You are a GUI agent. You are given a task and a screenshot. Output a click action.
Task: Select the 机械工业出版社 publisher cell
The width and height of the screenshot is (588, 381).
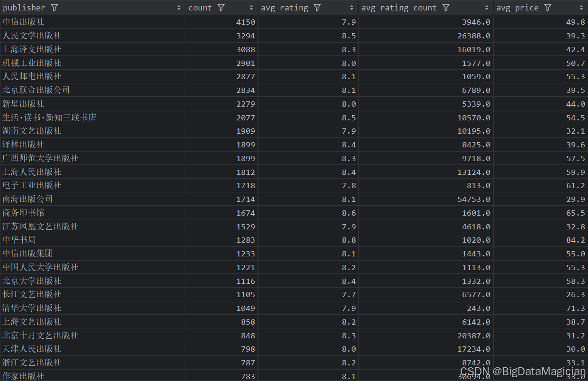tap(93, 63)
